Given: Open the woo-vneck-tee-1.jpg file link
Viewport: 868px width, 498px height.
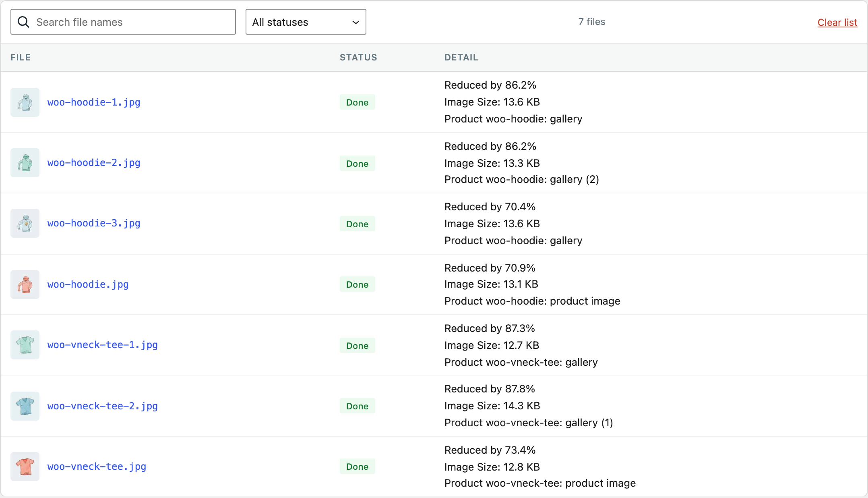Looking at the screenshot, I should pyautogui.click(x=103, y=345).
